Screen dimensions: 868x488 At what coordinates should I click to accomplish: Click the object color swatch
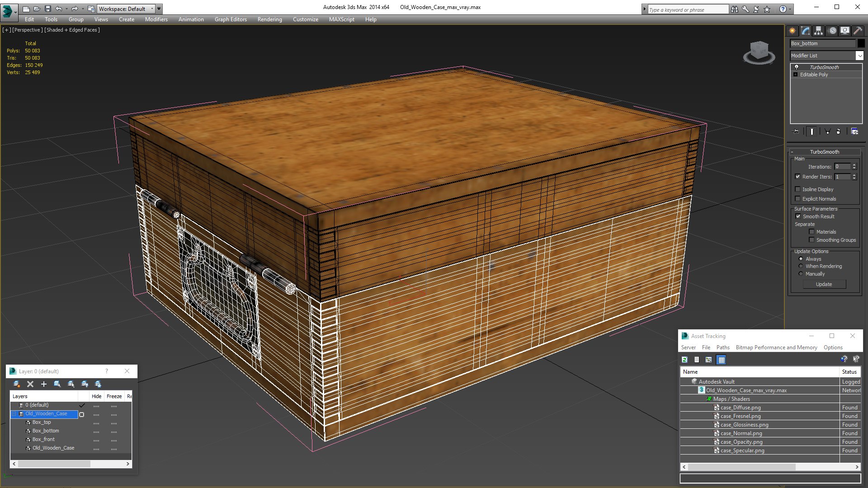(x=861, y=43)
